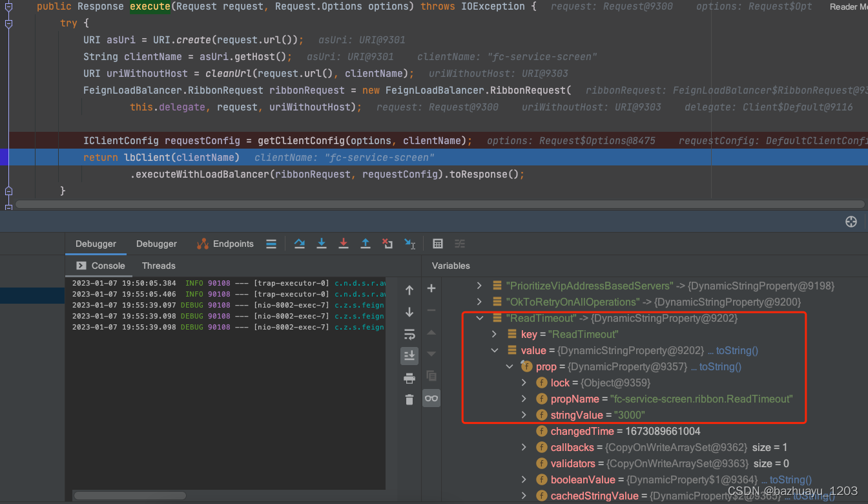The width and height of the screenshot is (868, 504).
Task: Toggle soft-wrap in the console
Action: [x=409, y=335]
